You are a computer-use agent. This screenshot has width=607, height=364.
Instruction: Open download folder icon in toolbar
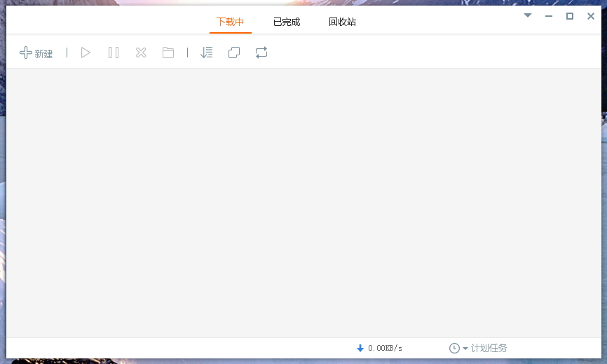(x=168, y=52)
